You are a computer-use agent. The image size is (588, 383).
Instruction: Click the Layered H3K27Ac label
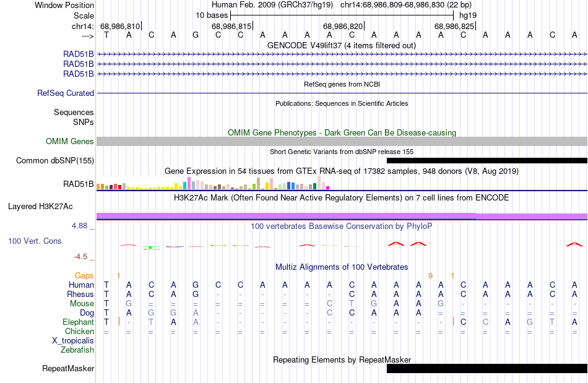(40, 207)
